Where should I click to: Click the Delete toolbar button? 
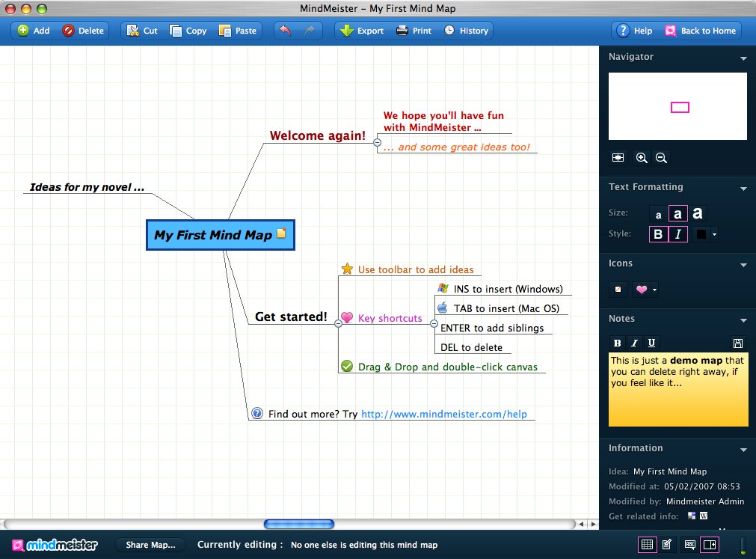point(83,31)
